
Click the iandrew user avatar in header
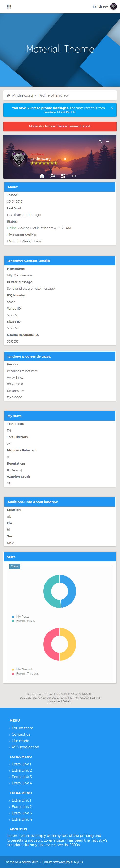(114, 6)
